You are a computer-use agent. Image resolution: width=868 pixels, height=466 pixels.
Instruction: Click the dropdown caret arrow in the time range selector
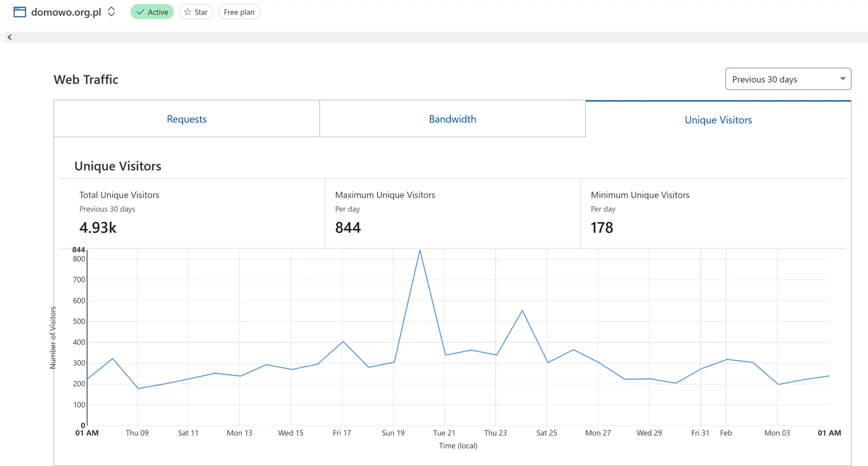point(843,78)
